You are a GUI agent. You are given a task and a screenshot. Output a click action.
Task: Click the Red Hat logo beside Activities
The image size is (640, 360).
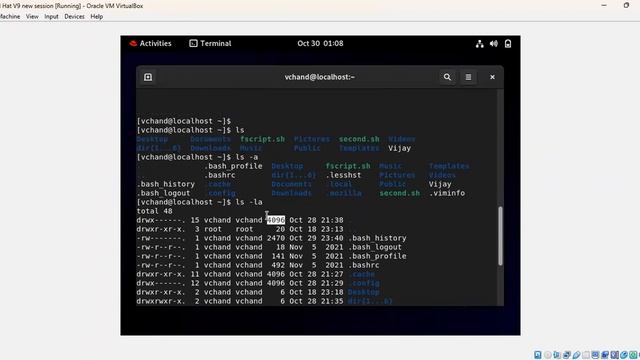tap(133, 43)
